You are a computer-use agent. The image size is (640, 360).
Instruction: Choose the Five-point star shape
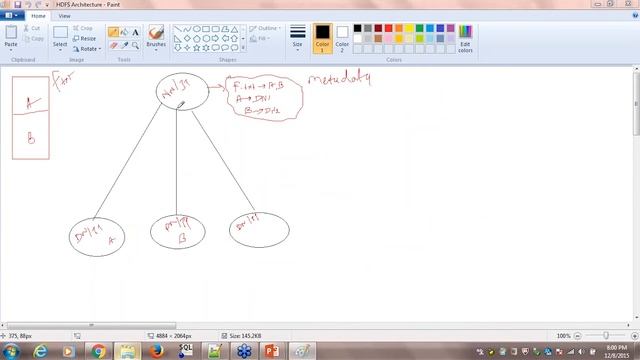point(196,48)
